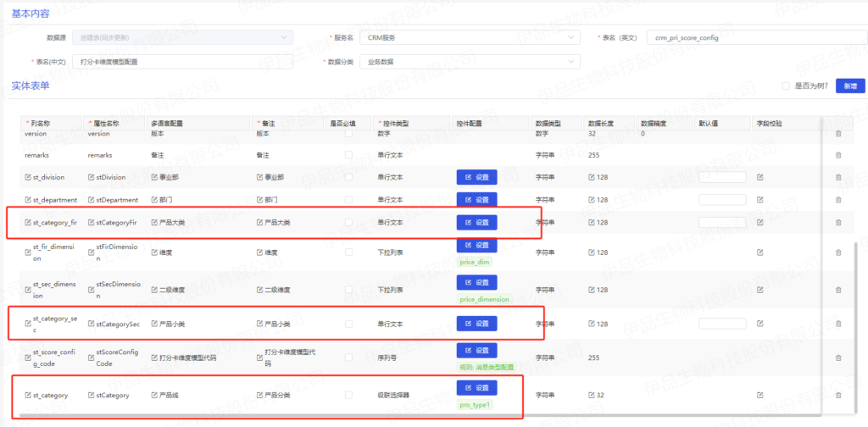The width and height of the screenshot is (868, 427).
Task: Toggle required checkbox in st_category row
Action: click(x=348, y=396)
